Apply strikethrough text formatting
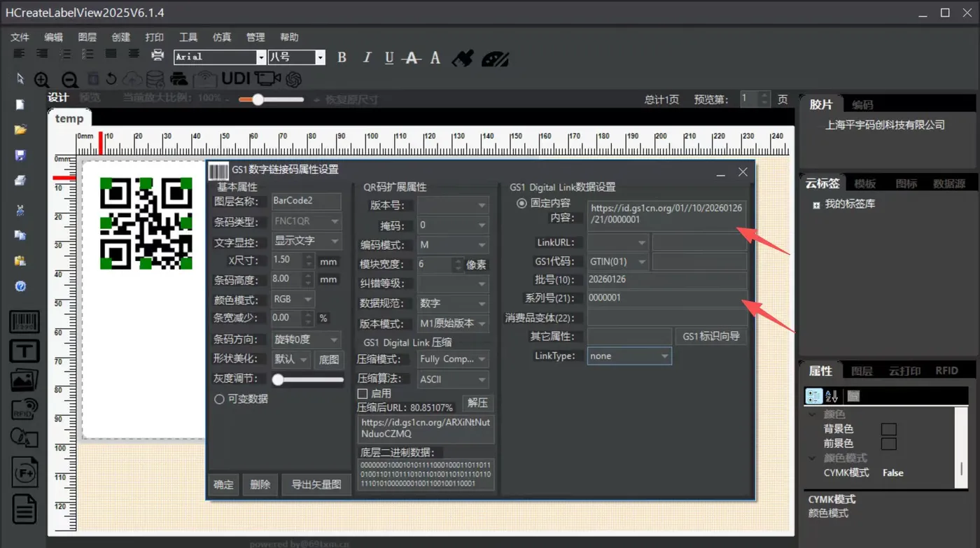 click(412, 57)
